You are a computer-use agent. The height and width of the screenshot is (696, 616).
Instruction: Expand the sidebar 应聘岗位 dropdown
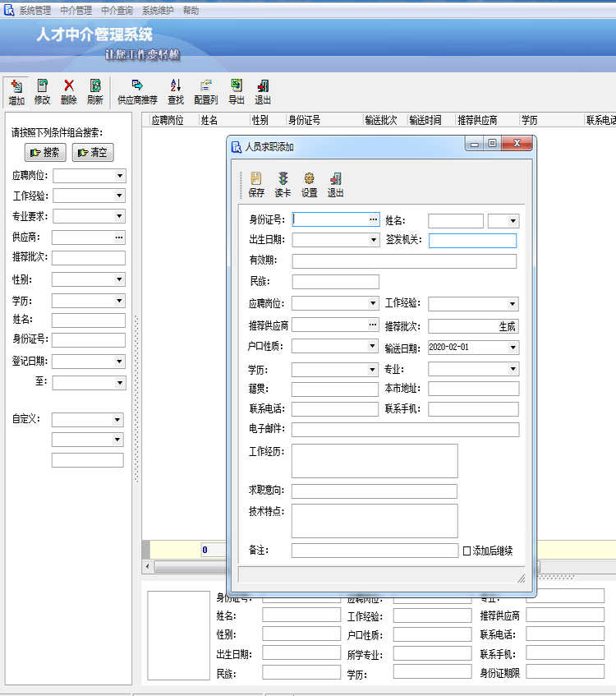pos(119,176)
